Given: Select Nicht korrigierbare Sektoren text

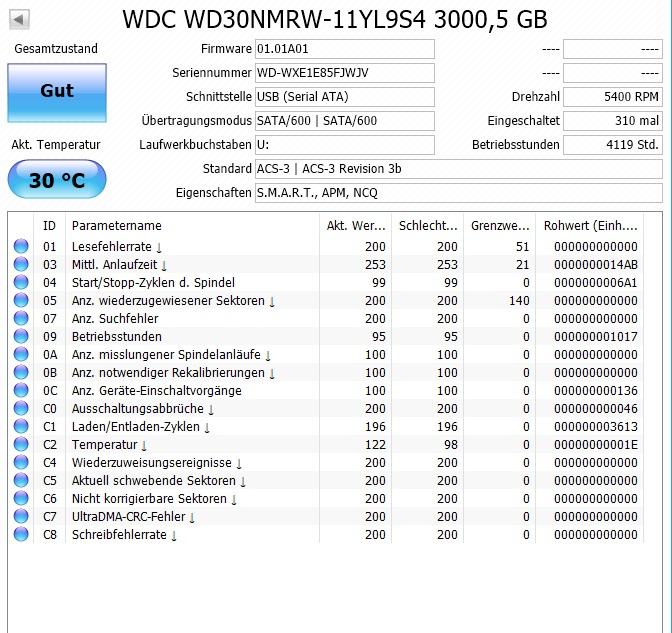Looking at the screenshot, I should tap(149, 499).
